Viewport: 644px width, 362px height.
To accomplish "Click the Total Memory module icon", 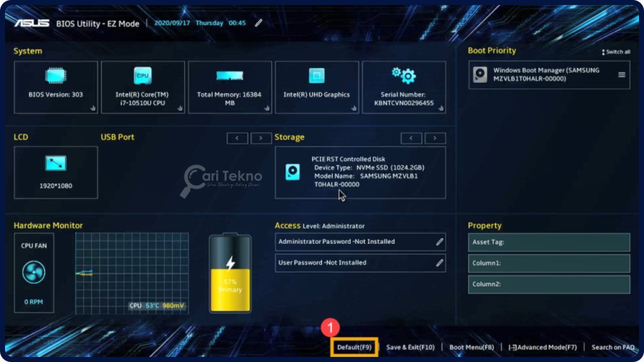I will pyautogui.click(x=230, y=75).
